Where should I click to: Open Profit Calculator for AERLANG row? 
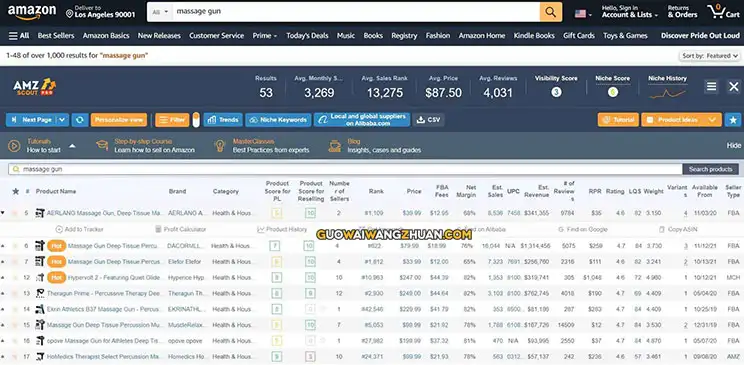[x=181, y=229]
